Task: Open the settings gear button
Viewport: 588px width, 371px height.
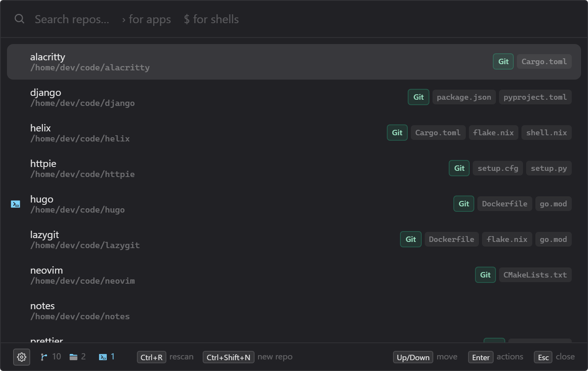Action: pyautogui.click(x=22, y=357)
